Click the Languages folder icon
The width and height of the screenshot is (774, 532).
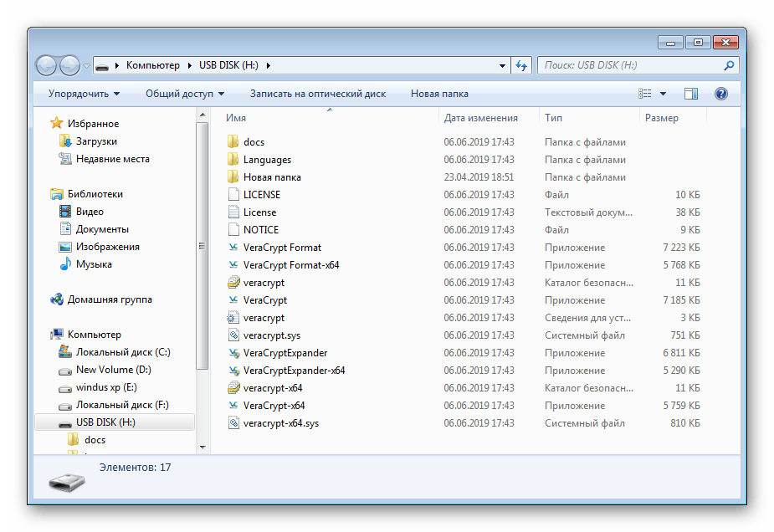pyautogui.click(x=233, y=160)
